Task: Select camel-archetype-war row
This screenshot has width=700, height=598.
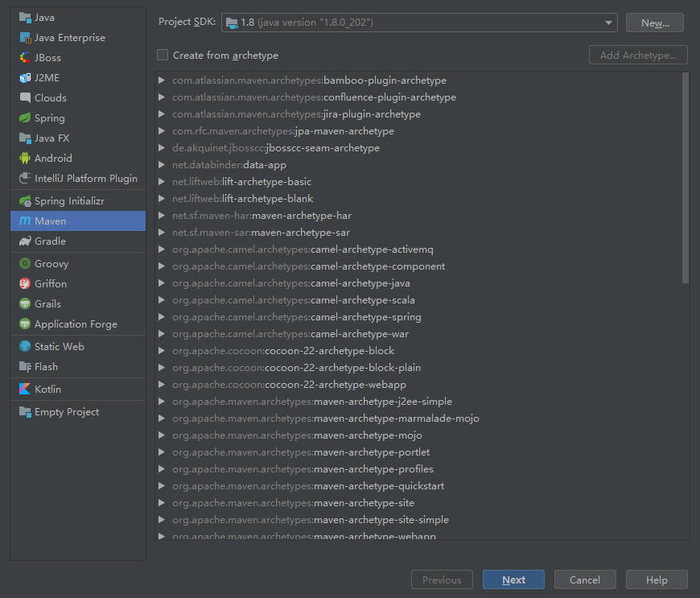Action: pyautogui.click(x=290, y=334)
